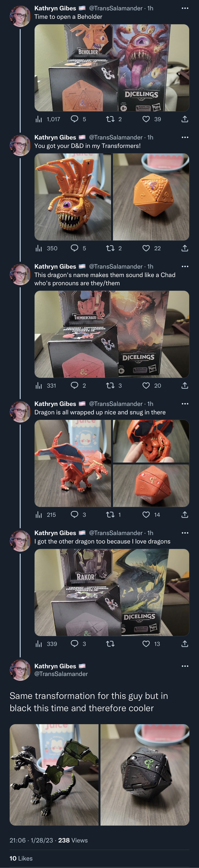Toggle like on the orange Beholder photos tweet
The width and height of the screenshot is (199, 868).
146,248
